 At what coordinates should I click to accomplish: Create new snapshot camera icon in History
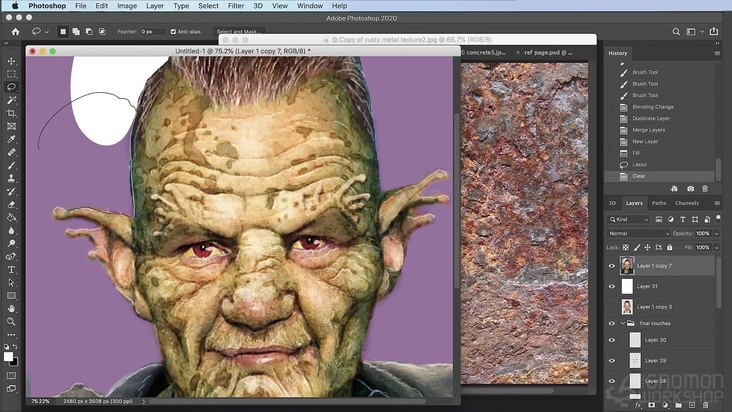pos(690,189)
